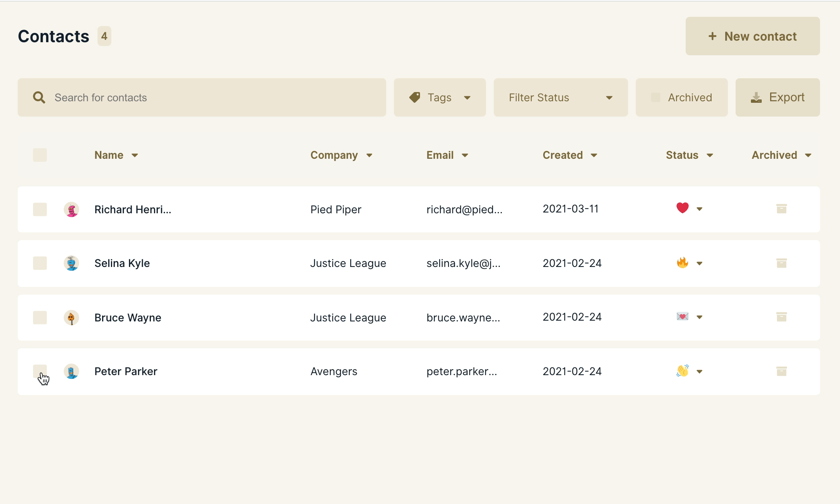Click the search magnifier icon
Screen dimensions: 840x504
click(39, 97)
